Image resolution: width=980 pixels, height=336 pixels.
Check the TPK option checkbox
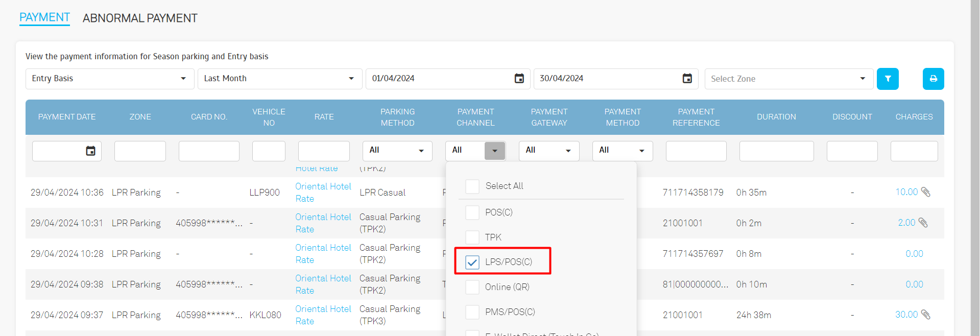(x=472, y=237)
